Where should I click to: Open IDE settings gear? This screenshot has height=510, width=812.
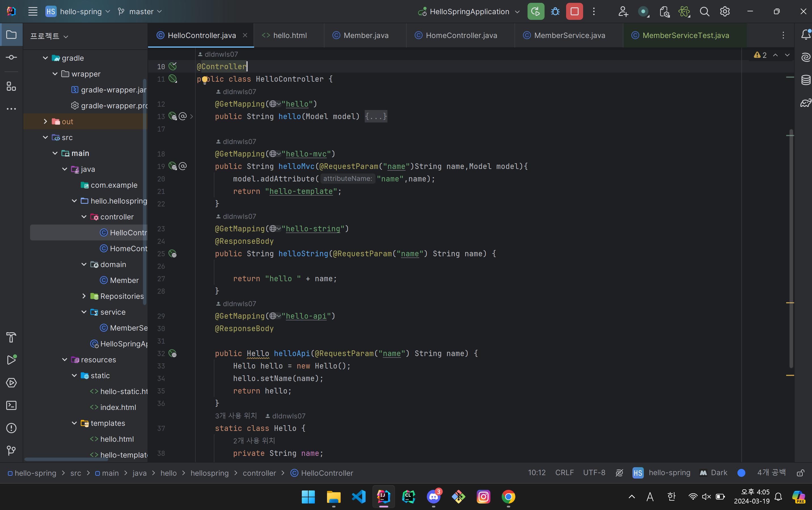point(725,11)
